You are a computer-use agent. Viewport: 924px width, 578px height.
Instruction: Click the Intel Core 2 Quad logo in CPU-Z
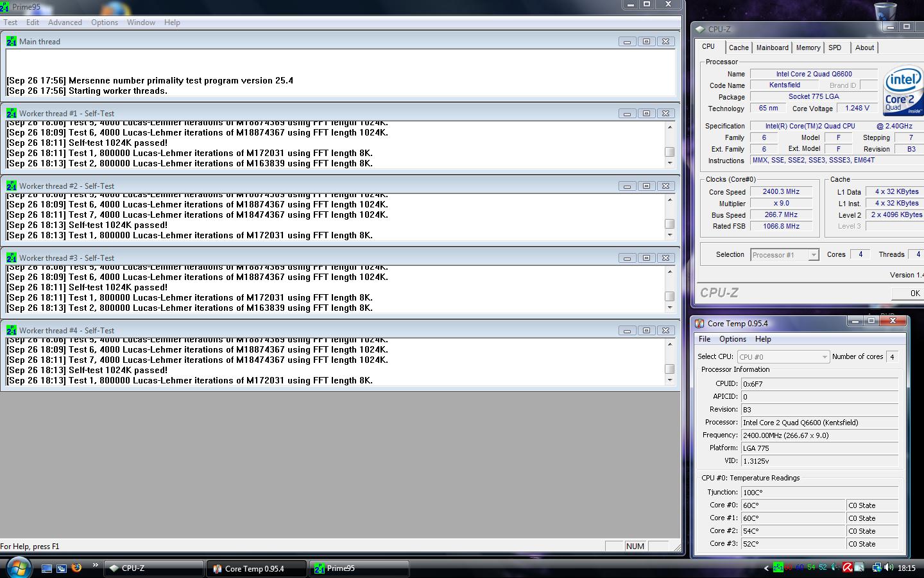(x=903, y=91)
